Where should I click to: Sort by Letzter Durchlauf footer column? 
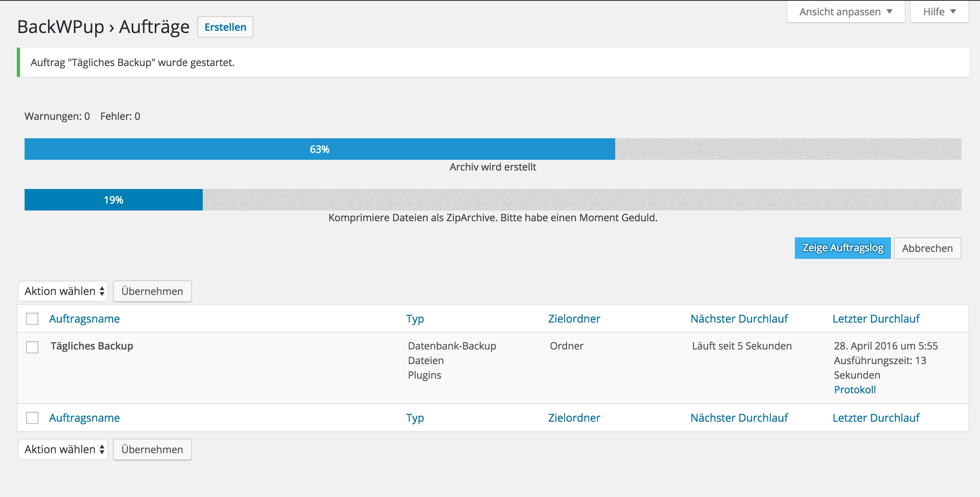coord(876,418)
